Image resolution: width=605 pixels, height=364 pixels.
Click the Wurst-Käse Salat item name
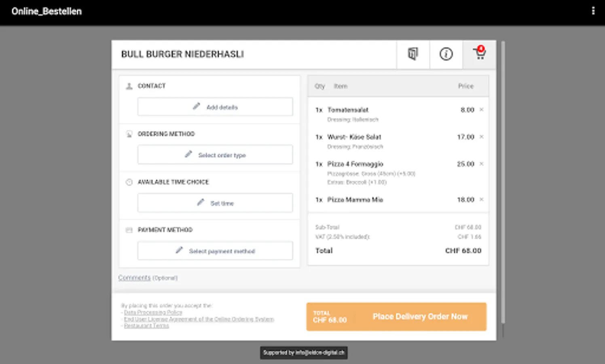pyautogui.click(x=354, y=137)
